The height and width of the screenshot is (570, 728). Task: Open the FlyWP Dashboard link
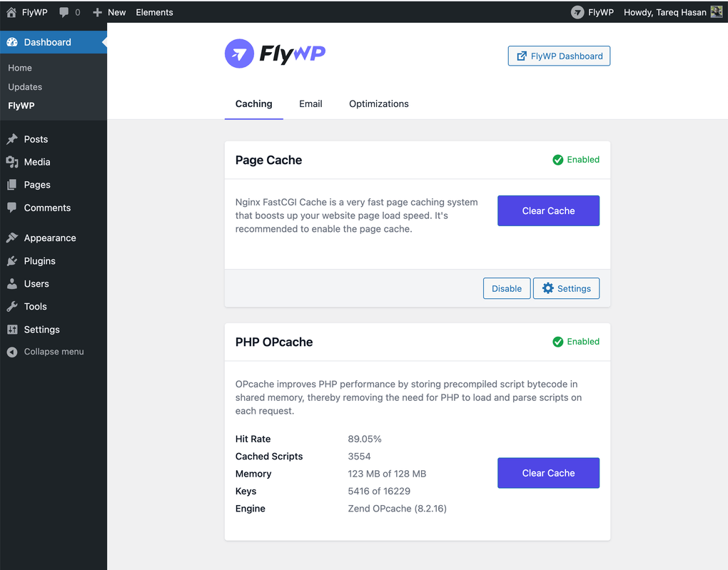(x=559, y=56)
